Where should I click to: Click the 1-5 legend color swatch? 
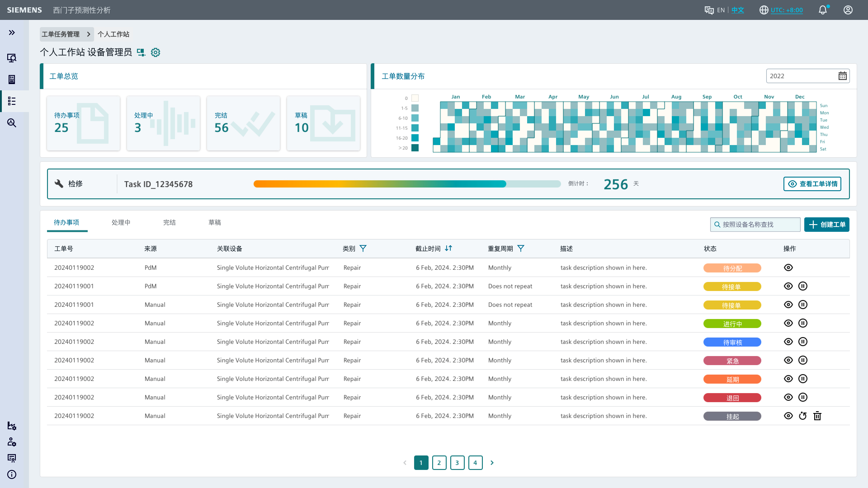click(415, 108)
